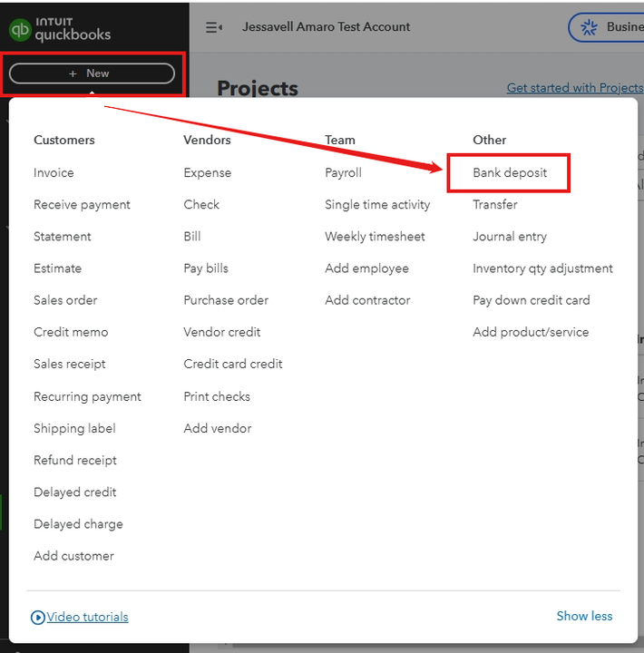Collapse the sidebar with the hamburger icon

click(x=214, y=27)
